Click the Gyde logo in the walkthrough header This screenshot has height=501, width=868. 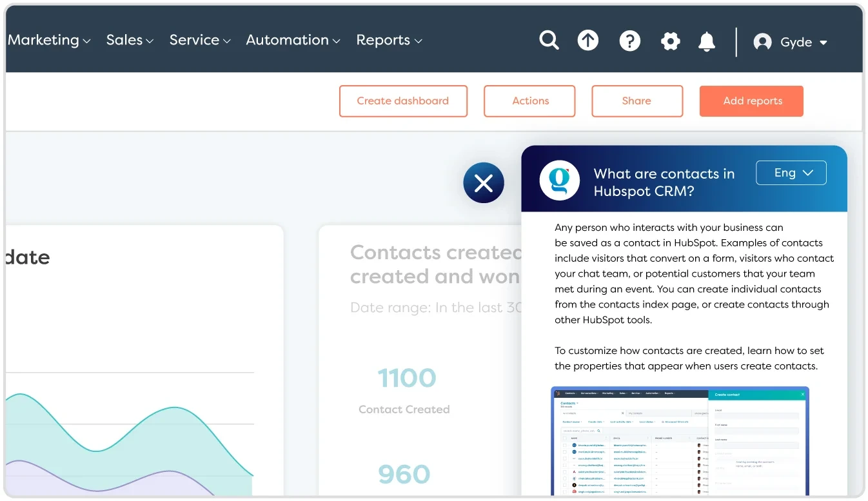[559, 181]
